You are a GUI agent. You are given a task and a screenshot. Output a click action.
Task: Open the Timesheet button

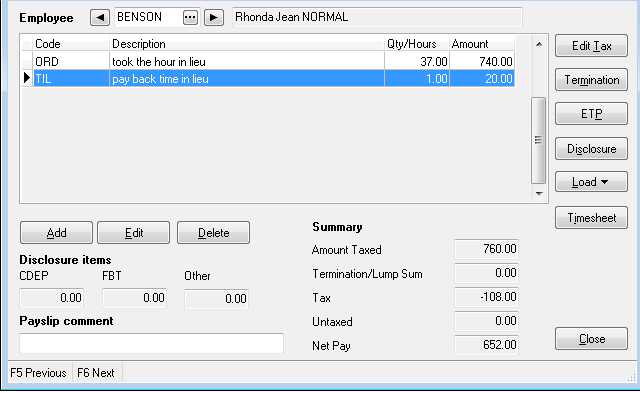point(591,218)
